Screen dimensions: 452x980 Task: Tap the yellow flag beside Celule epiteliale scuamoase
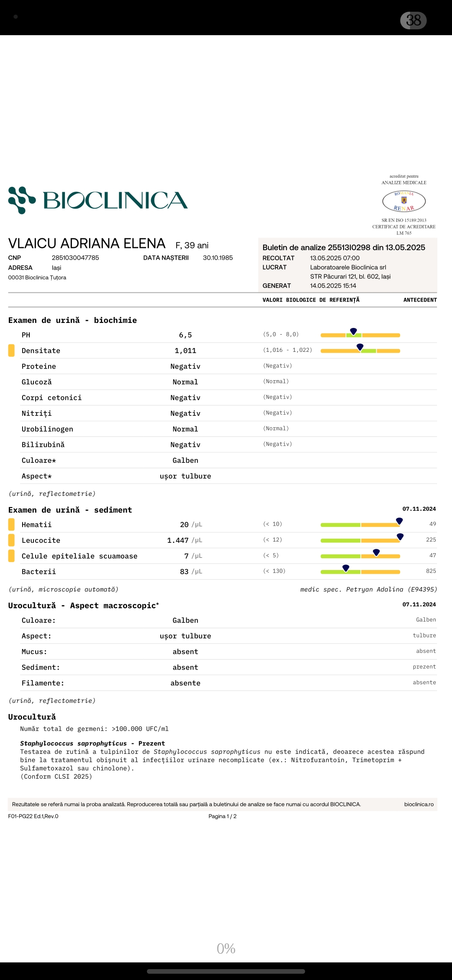point(11,556)
